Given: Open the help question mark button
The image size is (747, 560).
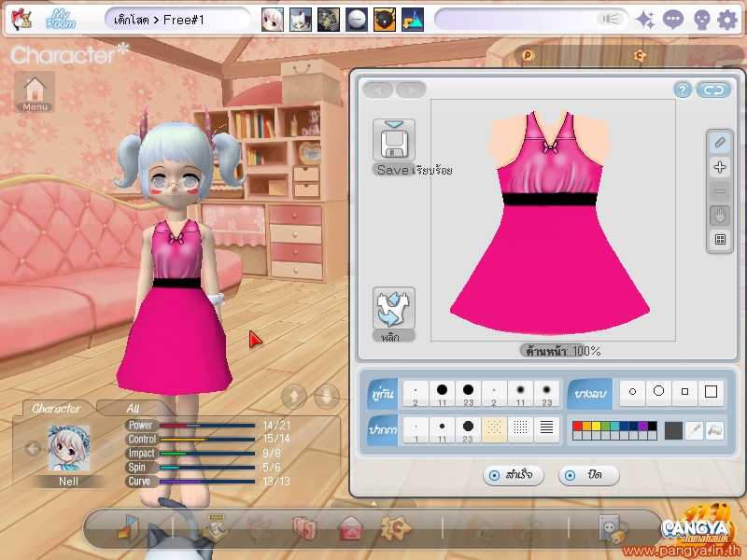Looking at the screenshot, I should click(683, 90).
